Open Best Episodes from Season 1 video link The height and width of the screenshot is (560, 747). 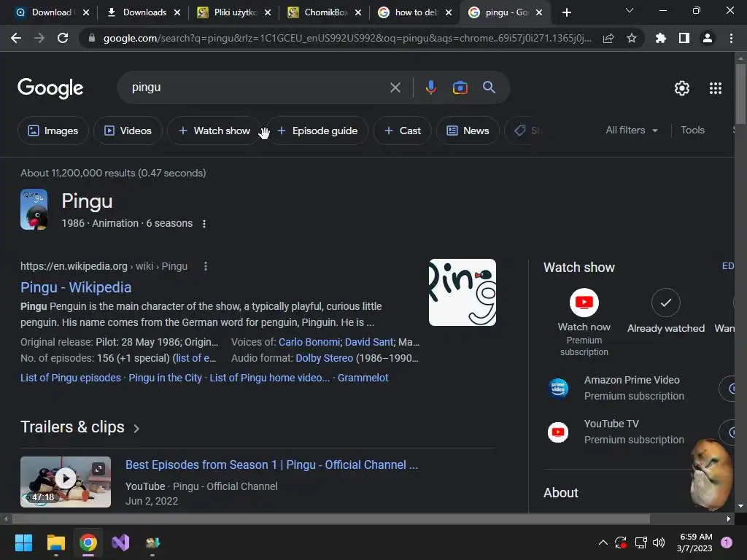(271, 464)
